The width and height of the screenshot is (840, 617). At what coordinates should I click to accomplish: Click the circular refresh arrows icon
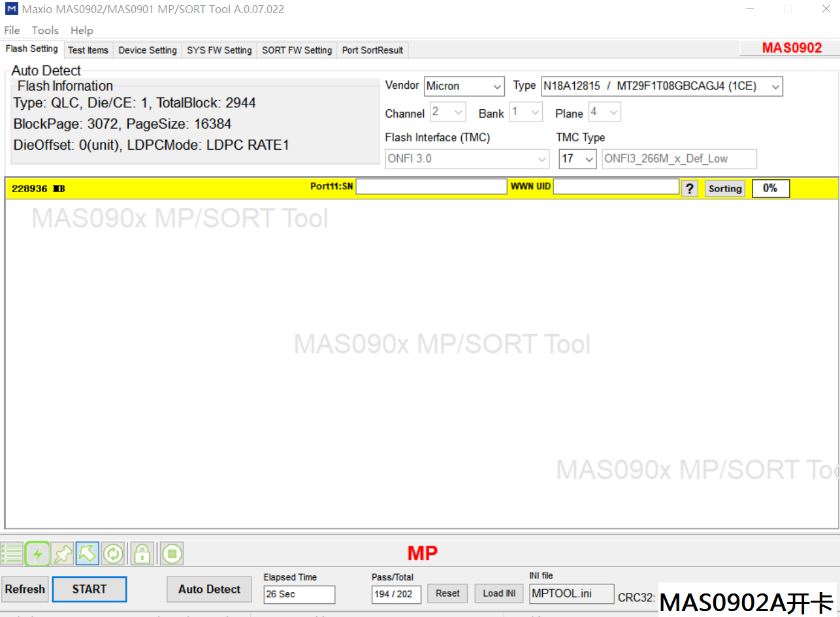pyautogui.click(x=113, y=554)
